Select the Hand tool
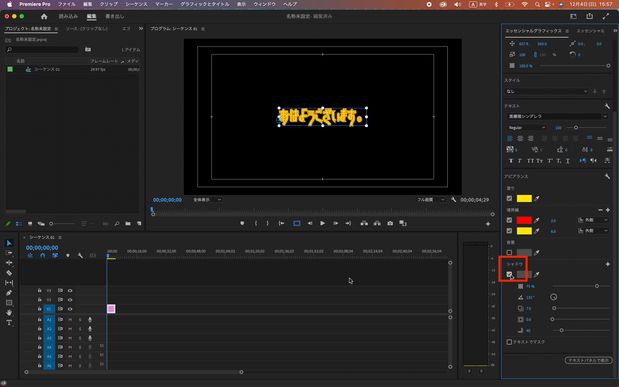 click(x=9, y=313)
